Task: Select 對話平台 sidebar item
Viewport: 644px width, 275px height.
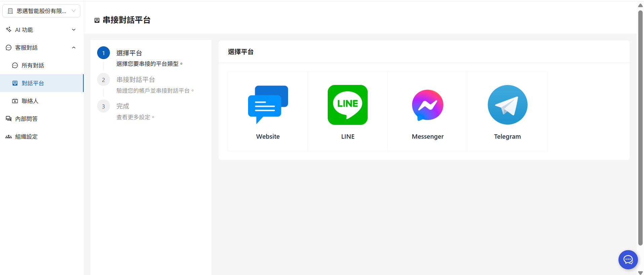Action: (x=33, y=83)
